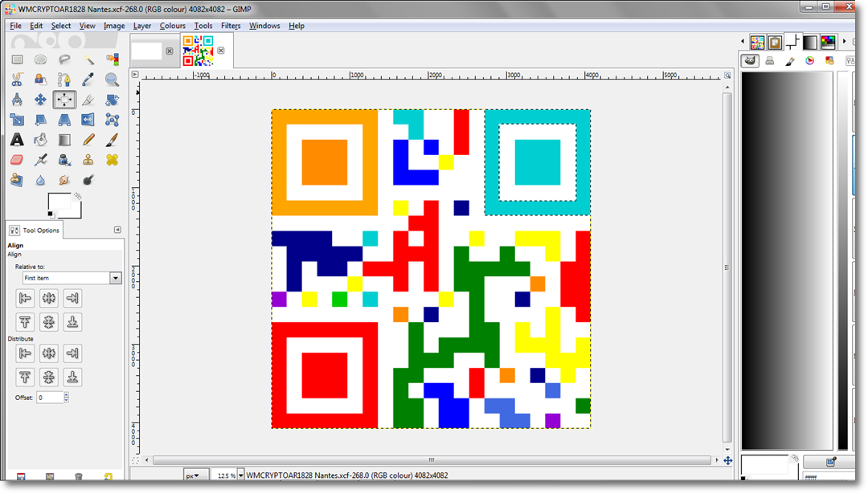This screenshot has width=868, height=494.
Task: Select the Perspective tool
Action: 64,120
